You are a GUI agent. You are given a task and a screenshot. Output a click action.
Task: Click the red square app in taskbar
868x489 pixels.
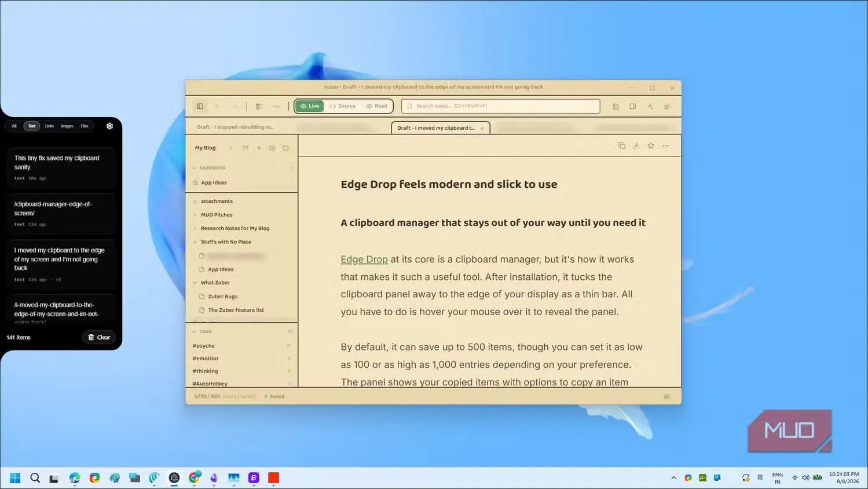(274, 477)
